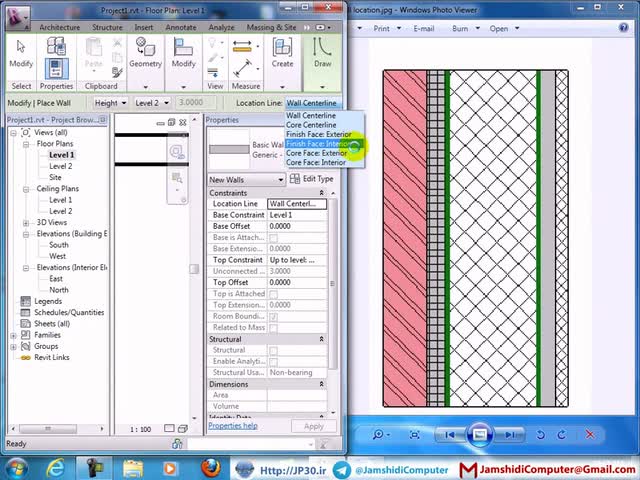Expand the 3D Views tree node
This screenshot has width=640, height=480.
[x=26, y=223]
